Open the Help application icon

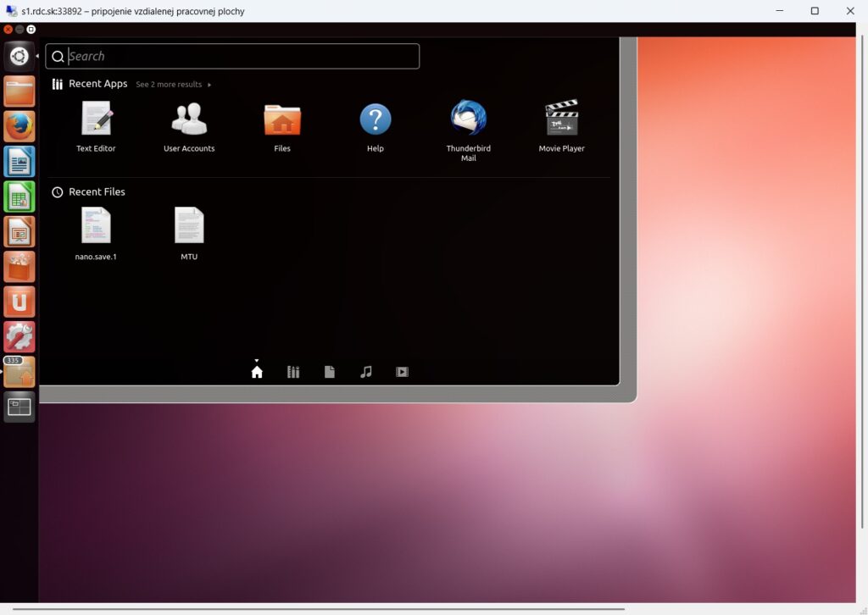pyautogui.click(x=376, y=119)
